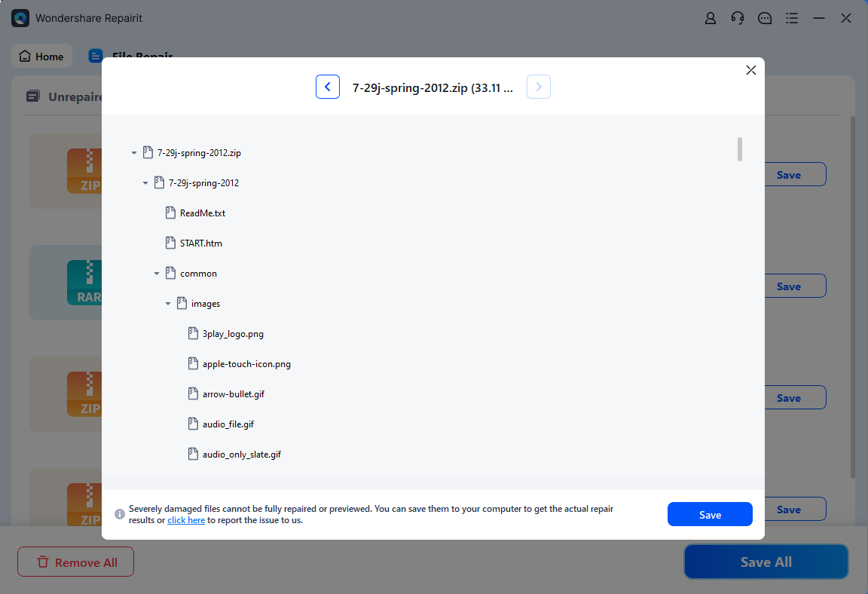
Task: Click the file icon next to audio_file.gif
Action: (x=193, y=424)
